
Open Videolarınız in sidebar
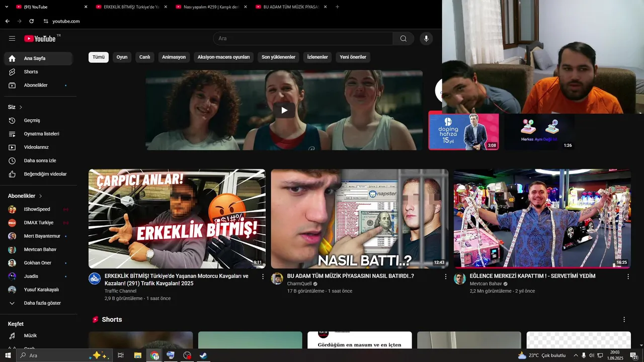click(x=38, y=147)
